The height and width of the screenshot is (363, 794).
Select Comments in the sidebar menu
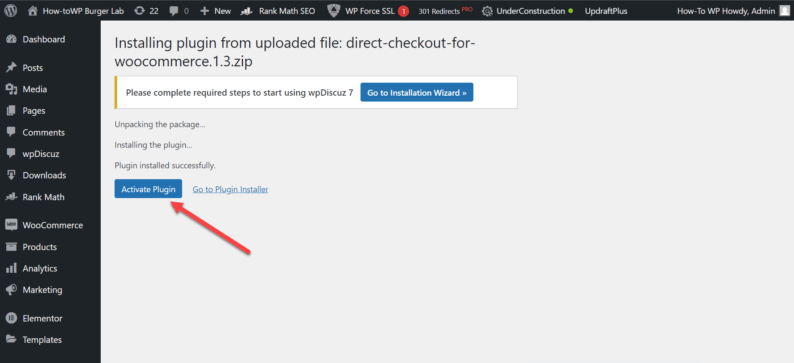coord(44,133)
